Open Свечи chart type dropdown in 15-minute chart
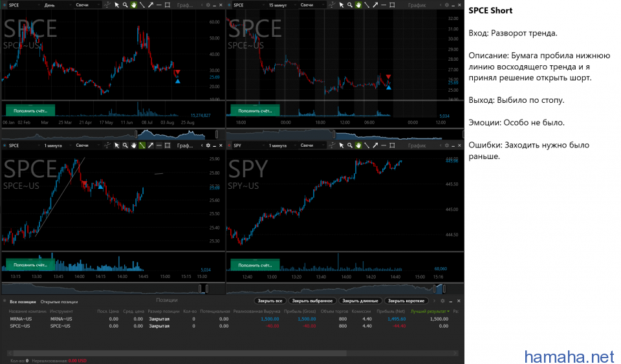The height and width of the screenshot is (364, 621). 312,5
